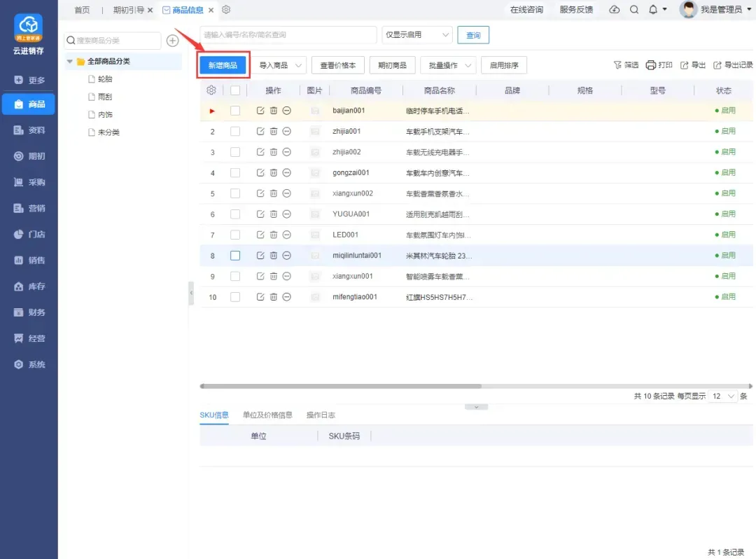Focus the product code/name search field
The width and height of the screenshot is (756, 559).
point(288,35)
